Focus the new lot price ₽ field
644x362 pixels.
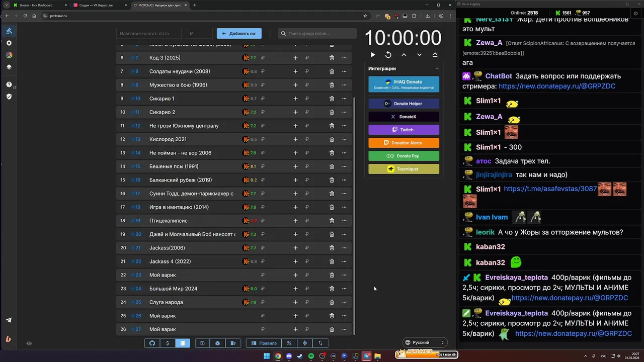[x=199, y=33]
